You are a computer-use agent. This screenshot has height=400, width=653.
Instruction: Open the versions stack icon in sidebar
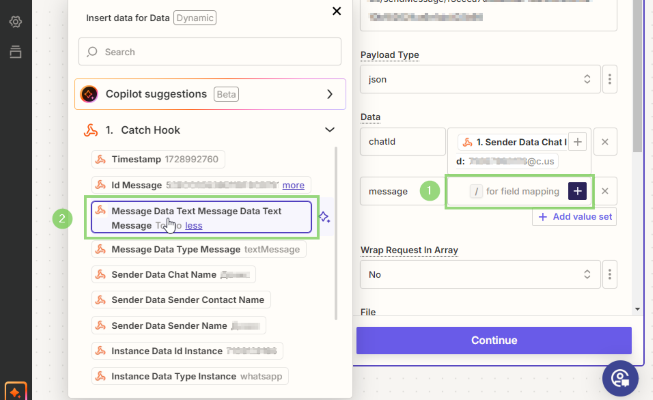(x=15, y=52)
